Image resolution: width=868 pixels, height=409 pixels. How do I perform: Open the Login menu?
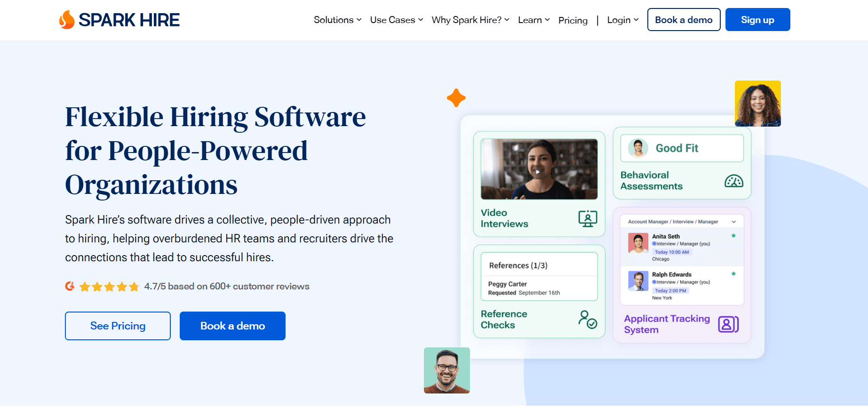[622, 20]
